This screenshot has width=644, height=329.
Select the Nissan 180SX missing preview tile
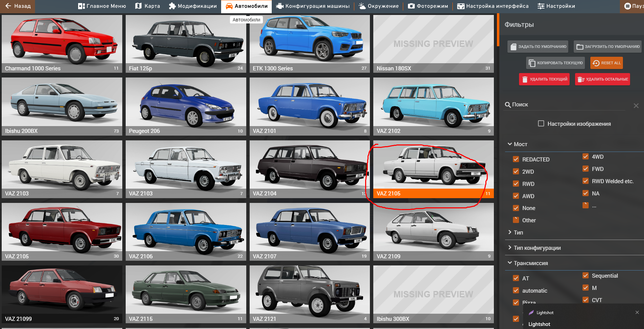(x=433, y=44)
